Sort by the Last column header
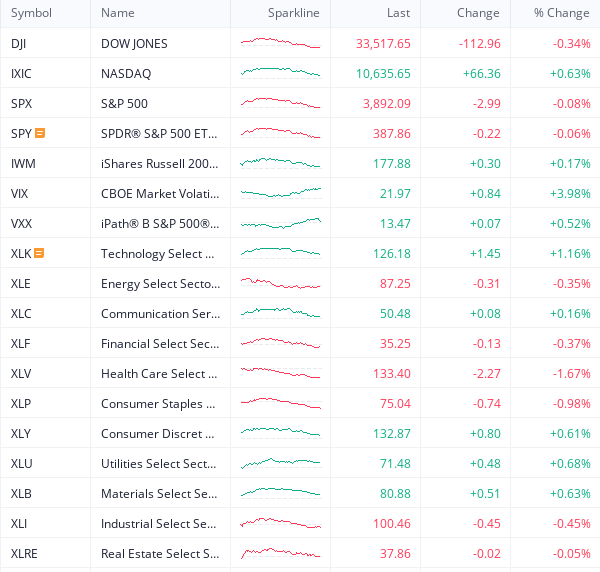This screenshot has height=572, width=600. tap(398, 13)
